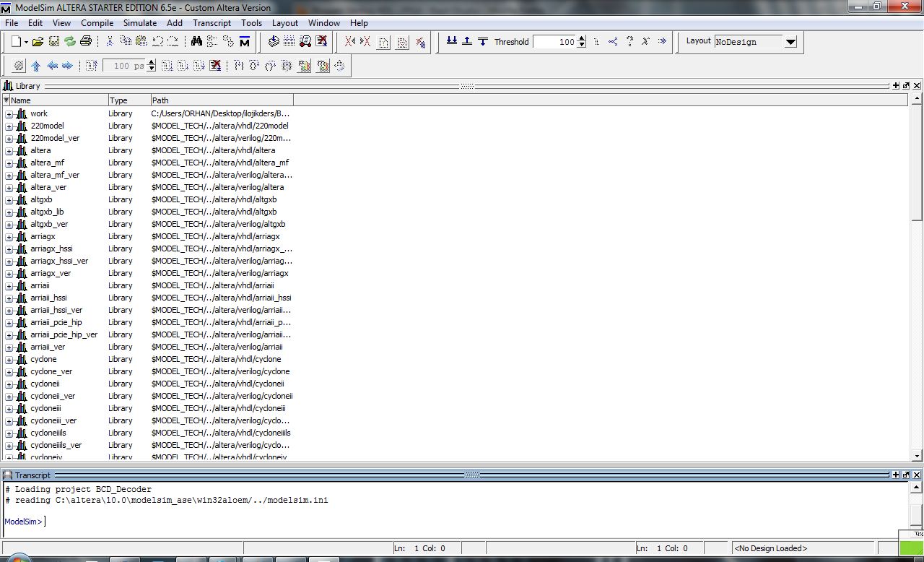Undock the Library panel
The image size is (924, 562).
point(907,86)
